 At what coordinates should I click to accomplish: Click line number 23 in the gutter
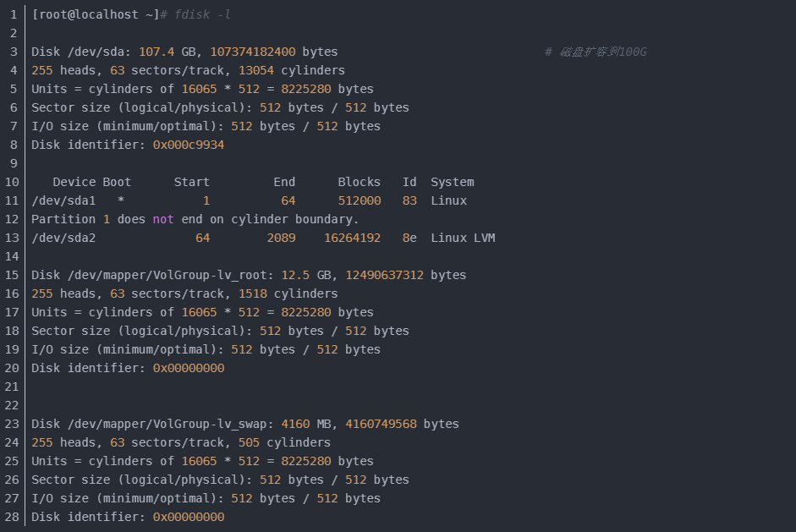pos(12,425)
